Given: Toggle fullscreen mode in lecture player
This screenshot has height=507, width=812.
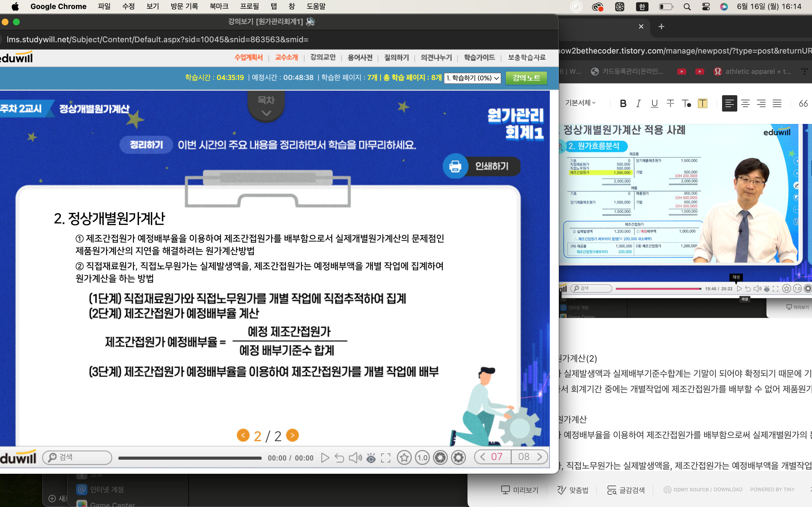Looking at the screenshot, I should point(385,458).
